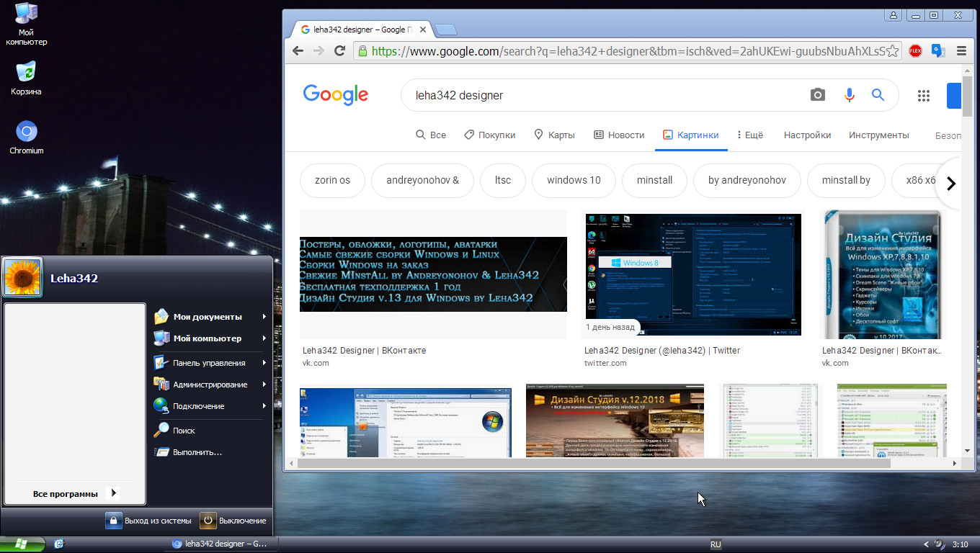Open the Leha342 banner image from vk.com

pyautogui.click(x=433, y=274)
